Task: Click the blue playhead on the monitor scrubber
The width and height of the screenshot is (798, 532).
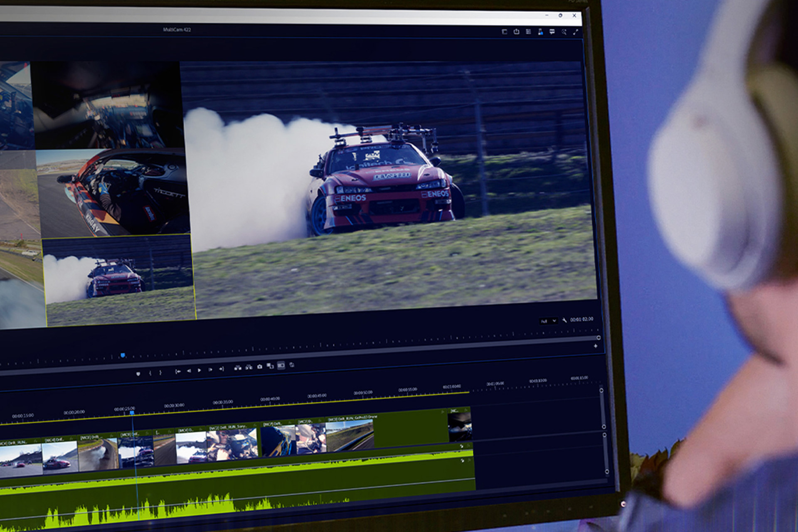Action: click(x=123, y=355)
